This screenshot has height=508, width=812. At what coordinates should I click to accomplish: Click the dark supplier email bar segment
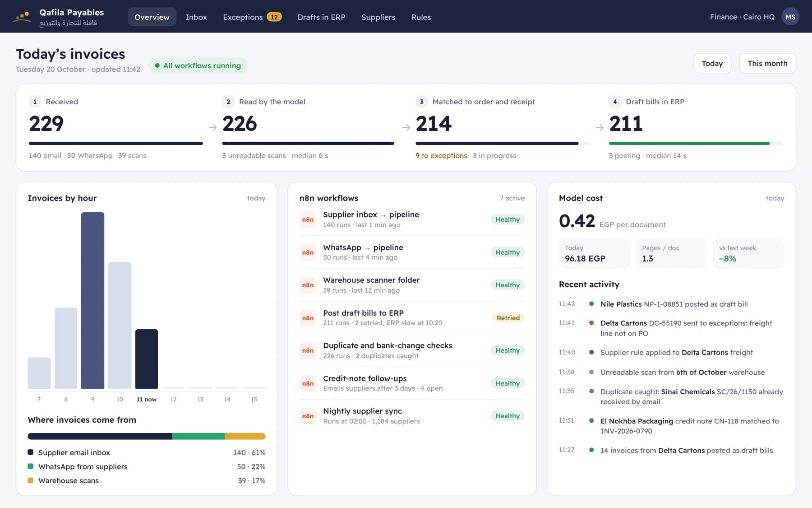(x=100, y=436)
